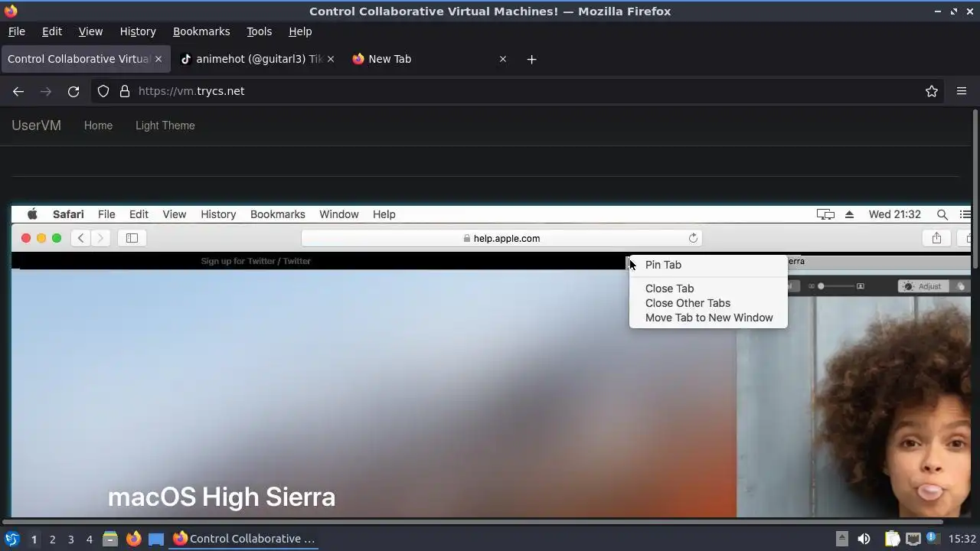This screenshot has height=551, width=980.
Task: Open macOS Bookmarks menu in Safari
Action: point(278,214)
